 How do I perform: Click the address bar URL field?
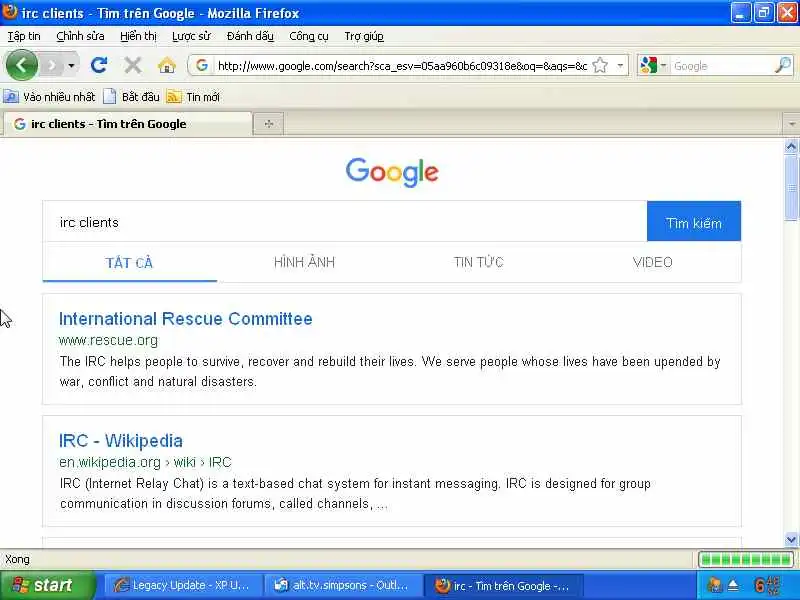click(402, 66)
